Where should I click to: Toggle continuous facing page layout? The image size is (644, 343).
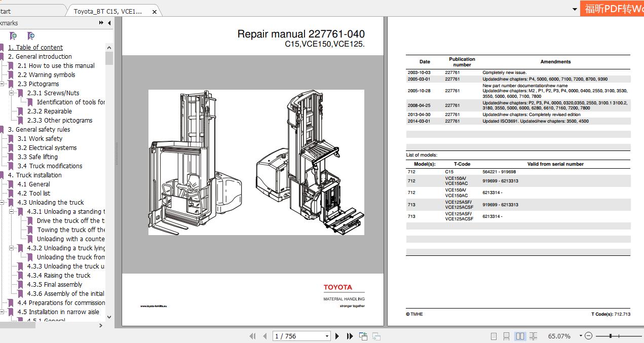click(x=533, y=335)
